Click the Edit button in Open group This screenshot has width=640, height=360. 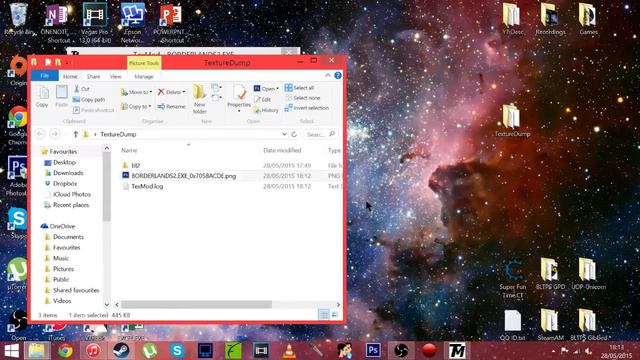tap(262, 99)
